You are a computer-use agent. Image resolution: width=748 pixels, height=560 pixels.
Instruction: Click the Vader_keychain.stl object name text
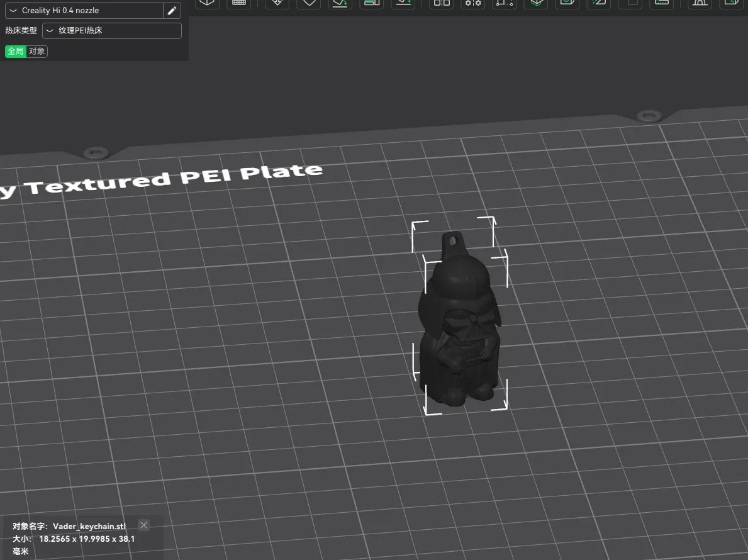pyautogui.click(x=89, y=526)
